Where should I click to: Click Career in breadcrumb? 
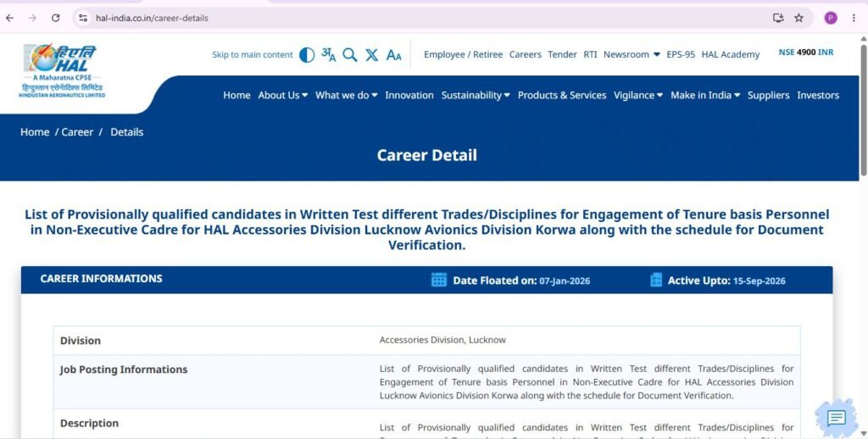77,131
